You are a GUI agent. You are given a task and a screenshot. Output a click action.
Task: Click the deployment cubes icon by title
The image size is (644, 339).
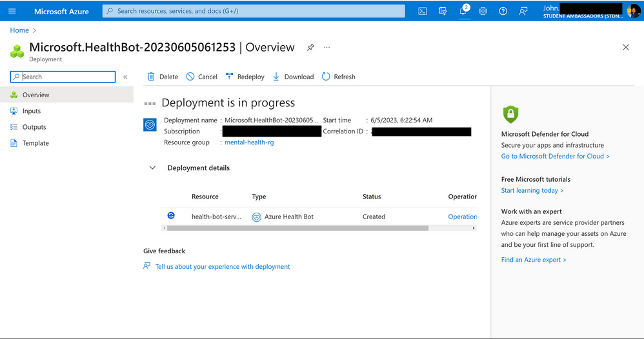(17, 52)
